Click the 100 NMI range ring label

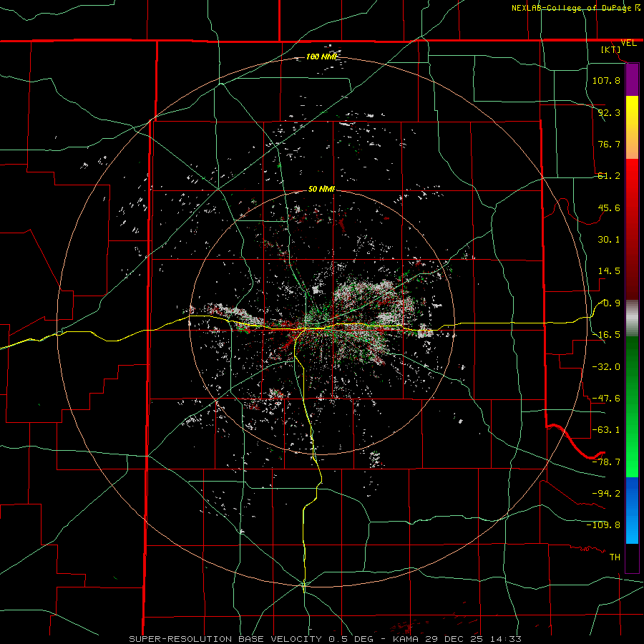pyautogui.click(x=321, y=57)
